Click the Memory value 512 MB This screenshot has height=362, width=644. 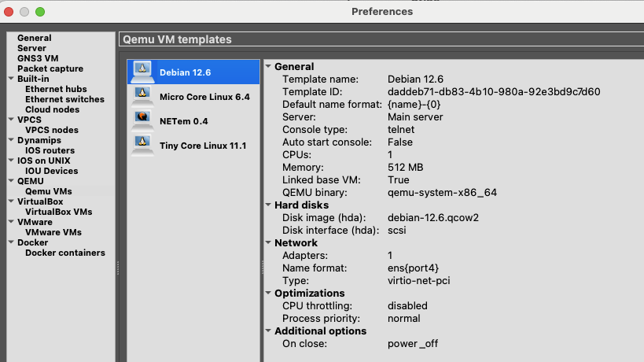pyautogui.click(x=406, y=168)
